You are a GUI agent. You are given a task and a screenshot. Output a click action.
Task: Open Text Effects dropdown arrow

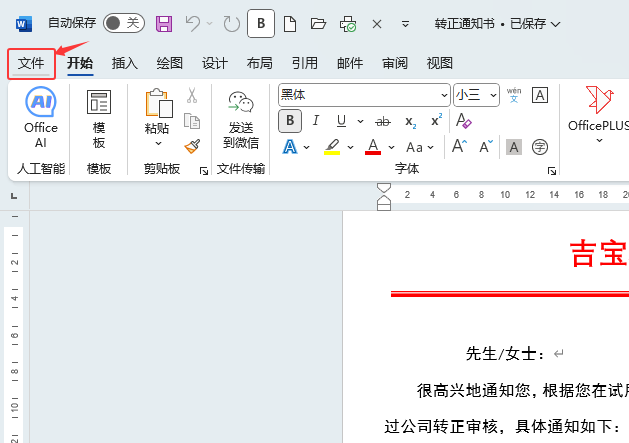click(306, 147)
